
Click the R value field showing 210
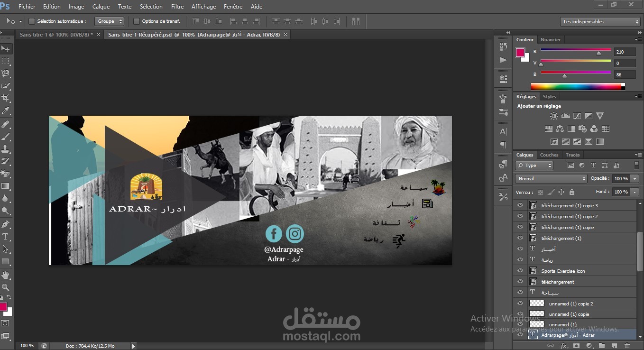click(x=625, y=52)
